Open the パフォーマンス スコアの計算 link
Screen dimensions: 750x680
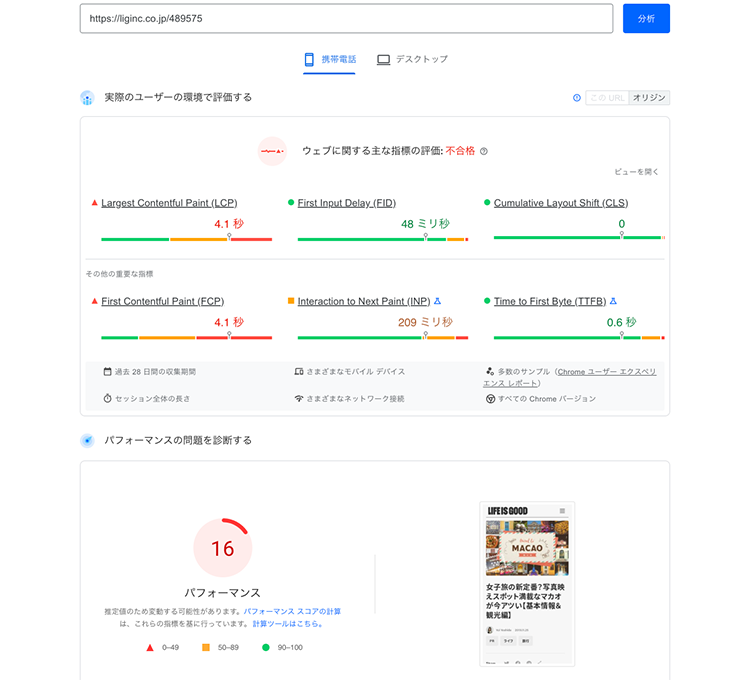(x=292, y=611)
